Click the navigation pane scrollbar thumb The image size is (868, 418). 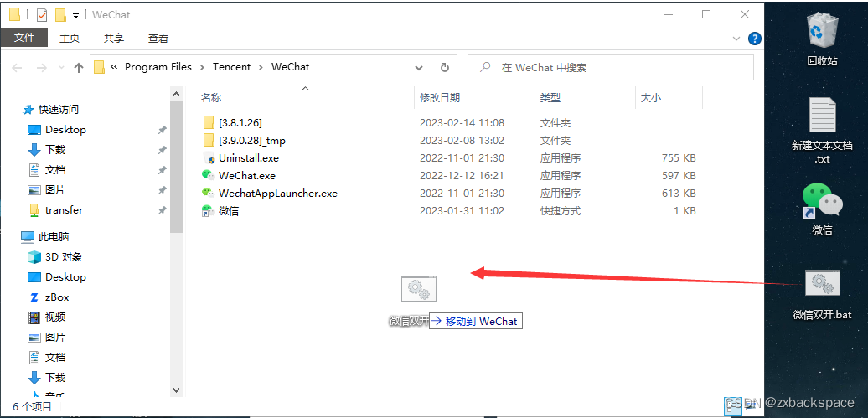click(176, 166)
